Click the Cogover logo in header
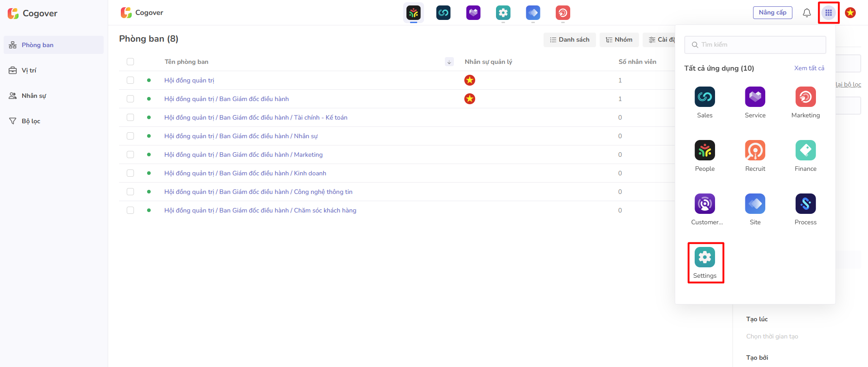Viewport: 868px width, 367px height. 142,13
